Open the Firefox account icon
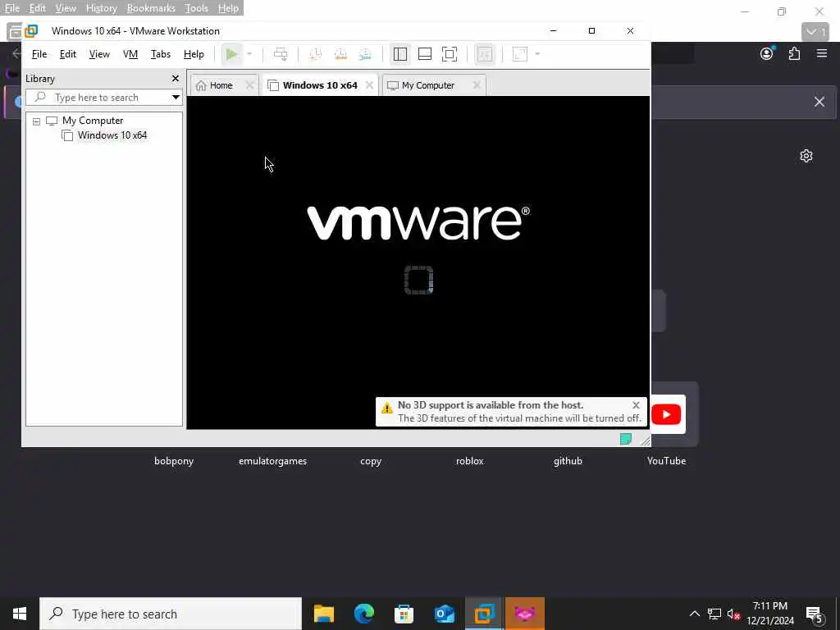 click(767, 53)
